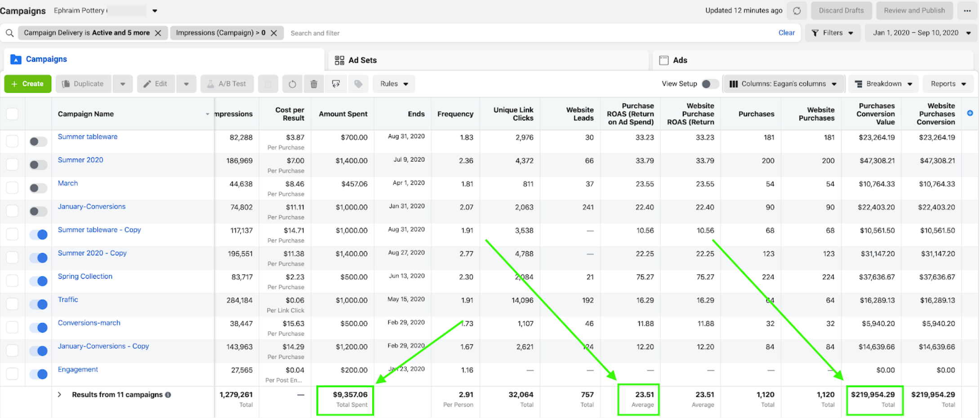980x418 pixels.
Task: Click the A/B Test button
Action: (227, 84)
